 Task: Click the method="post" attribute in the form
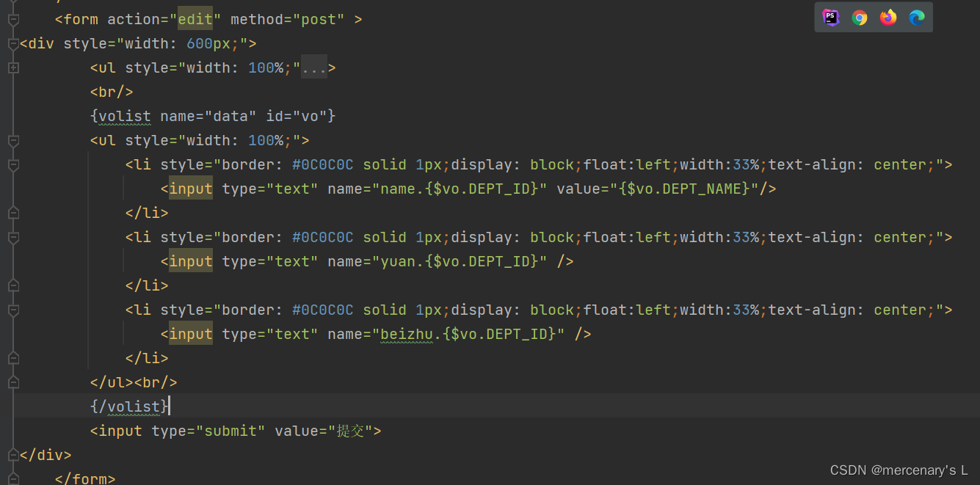286,19
